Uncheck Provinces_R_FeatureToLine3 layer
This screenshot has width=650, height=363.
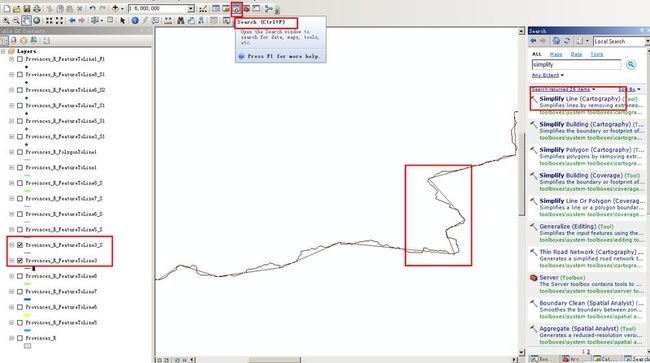[x=19, y=261]
